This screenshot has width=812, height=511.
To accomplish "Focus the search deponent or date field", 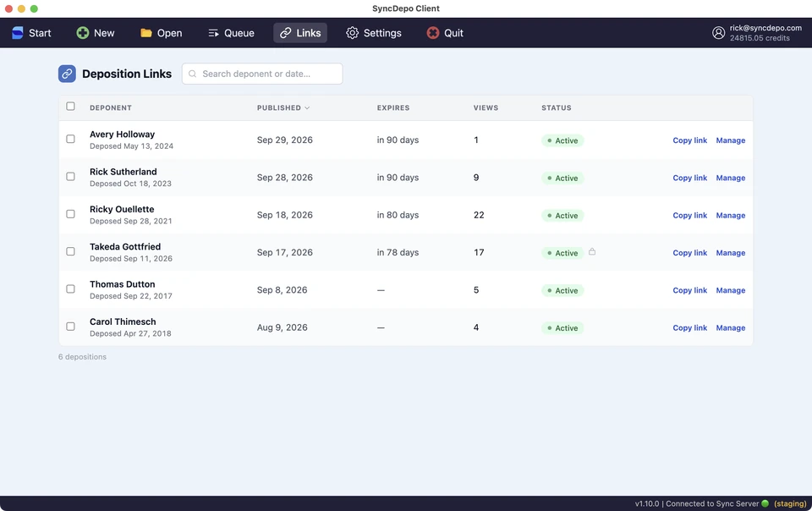I will coord(262,74).
